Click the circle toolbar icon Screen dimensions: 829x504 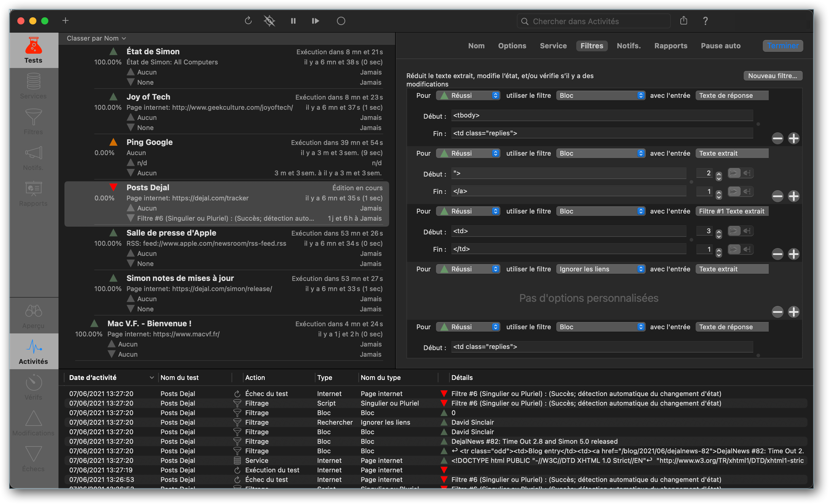click(341, 21)
